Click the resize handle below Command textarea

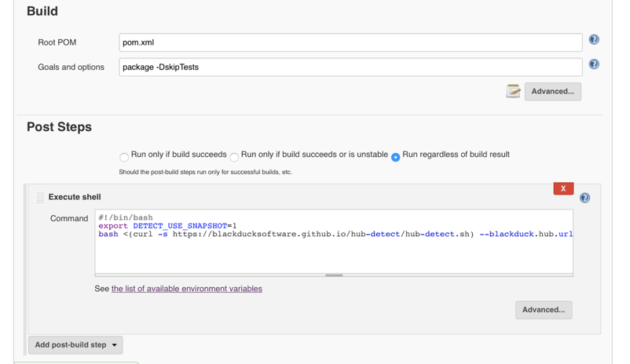point(334,275)
